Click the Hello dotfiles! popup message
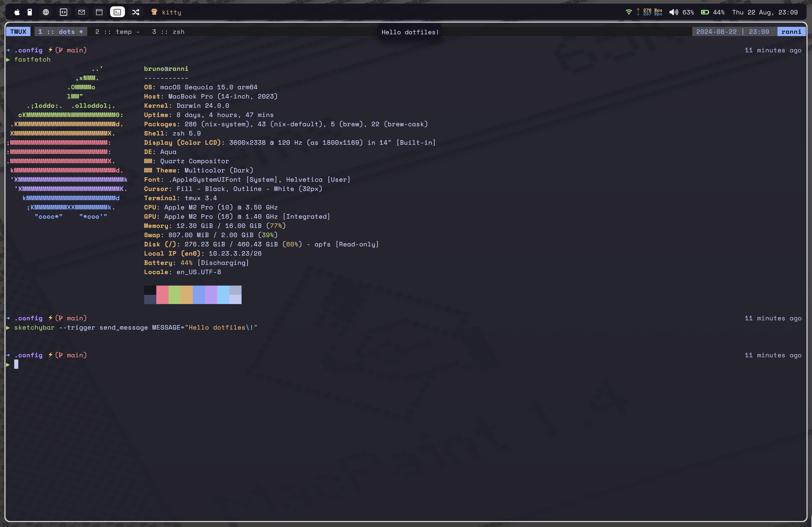 410,32
